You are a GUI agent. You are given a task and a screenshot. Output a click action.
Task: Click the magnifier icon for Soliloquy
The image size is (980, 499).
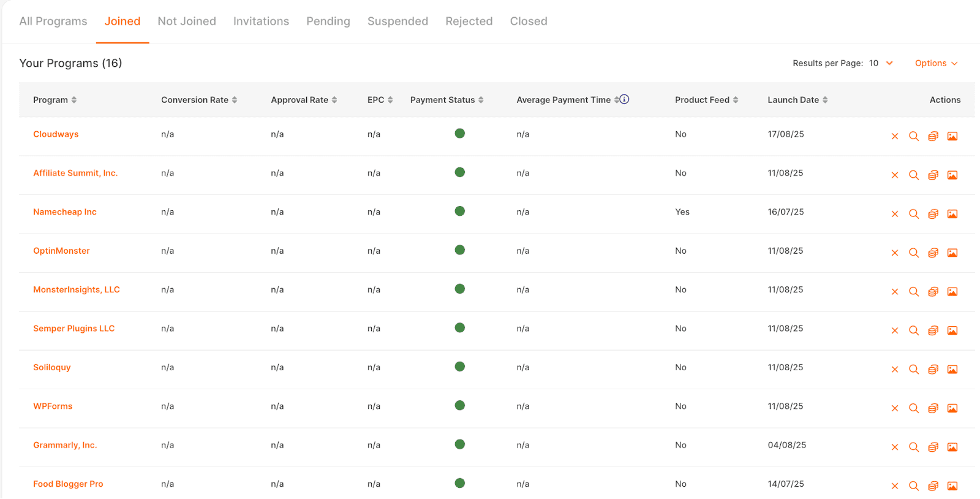[x=914, y=370]
